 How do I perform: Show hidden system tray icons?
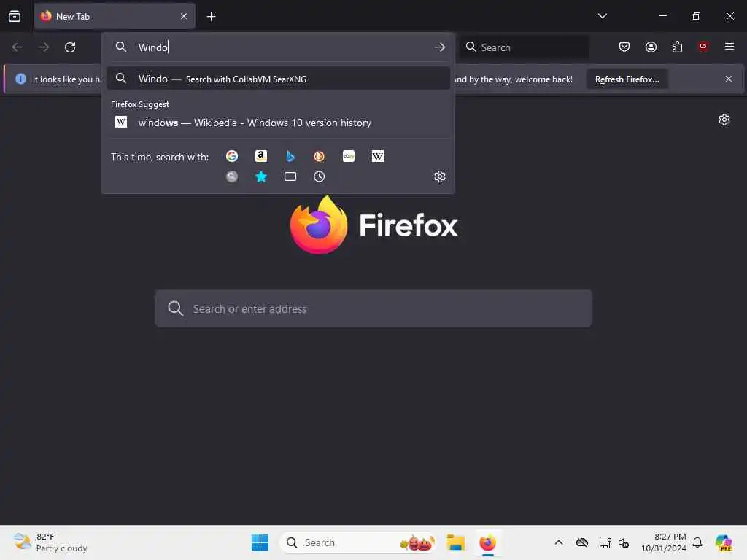[559, 542]
